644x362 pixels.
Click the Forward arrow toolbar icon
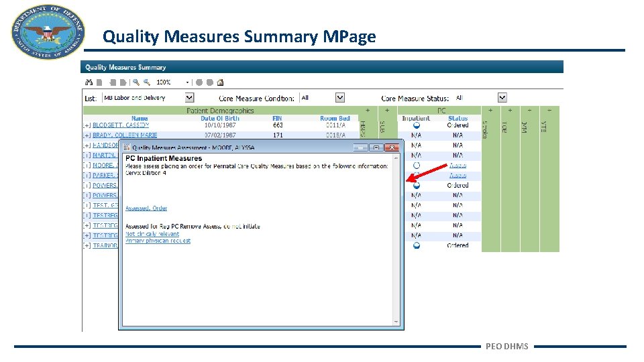tap(123, 82)
